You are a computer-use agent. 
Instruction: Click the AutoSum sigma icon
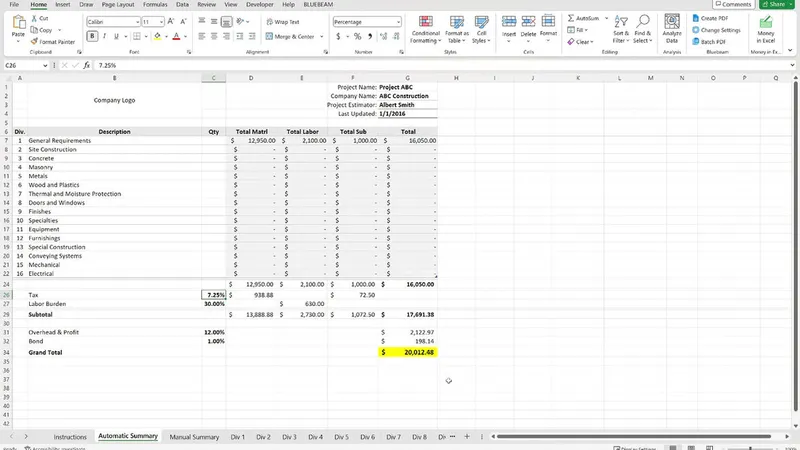(571, 18)
